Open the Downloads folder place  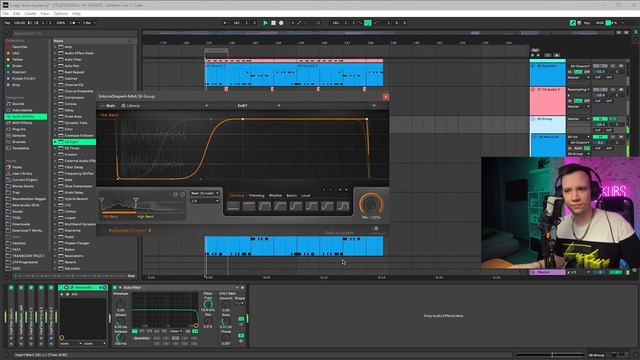pyautogui.click(x=20, y=224)
